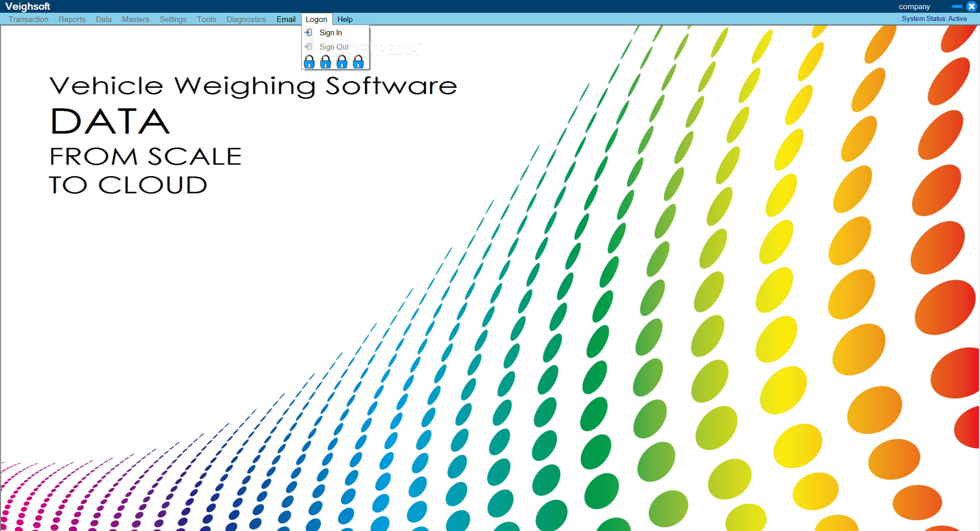Choose Sign In from Logon menu
This screenshot has height=531, width=980.
click(335, 33)
